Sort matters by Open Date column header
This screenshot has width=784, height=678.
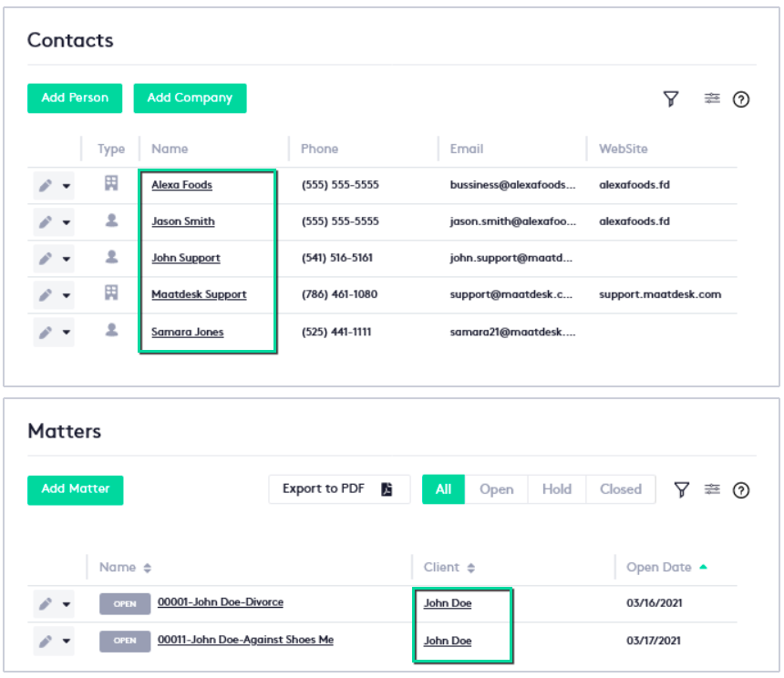[x=658, y=567]
